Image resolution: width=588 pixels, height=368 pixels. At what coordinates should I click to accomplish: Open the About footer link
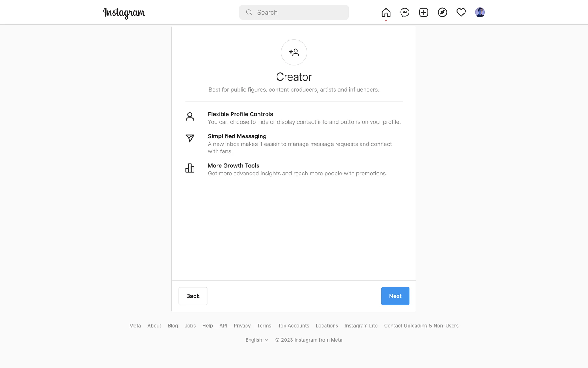154,326
